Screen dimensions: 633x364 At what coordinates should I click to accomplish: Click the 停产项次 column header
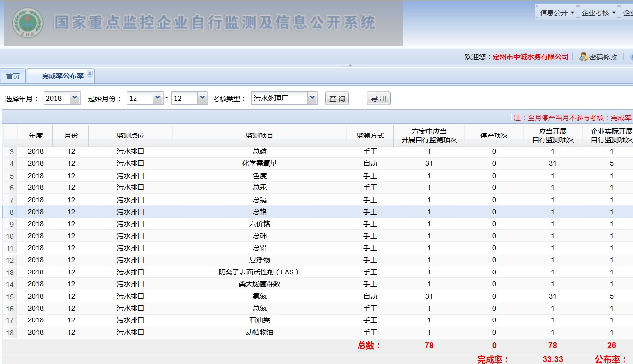point(494,136)
